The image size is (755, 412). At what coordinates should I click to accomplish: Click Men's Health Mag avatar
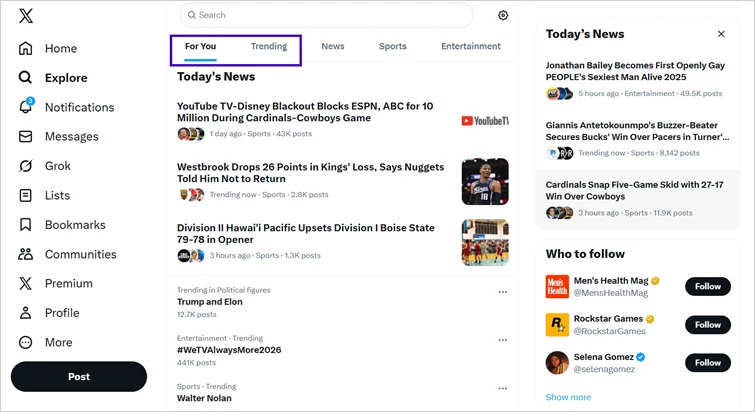(557, 286)
